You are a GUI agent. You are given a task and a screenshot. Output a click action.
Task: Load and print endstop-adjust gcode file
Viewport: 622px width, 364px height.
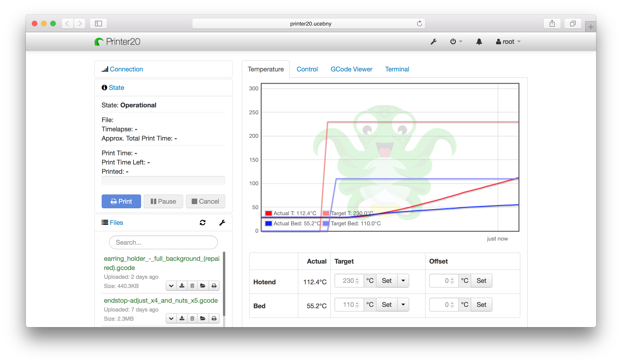pos(214,318)
